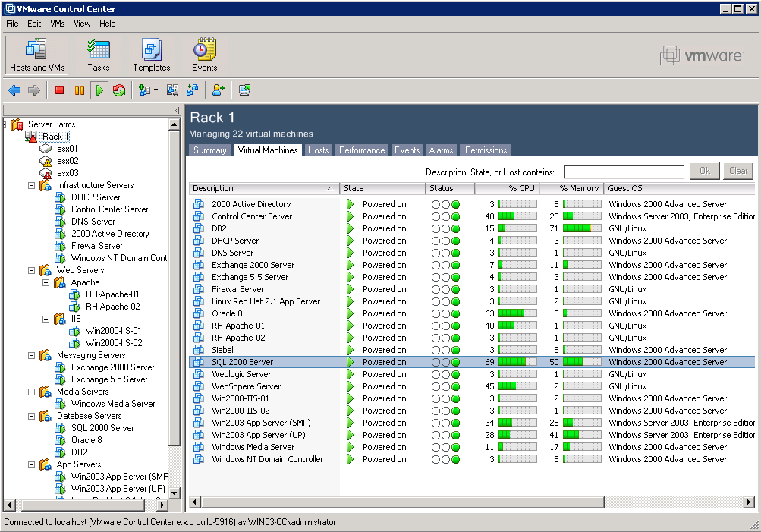This screenshot has height=532, width=761.
Task: Click the Oracle 8 row power state icon
Action: [x=350, y=313]
